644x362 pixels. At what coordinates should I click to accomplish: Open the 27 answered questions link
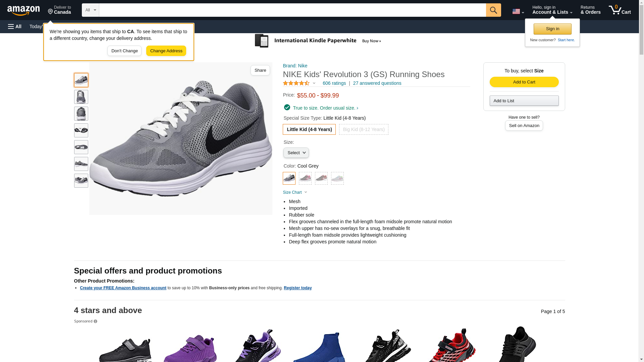coord(377,83)
